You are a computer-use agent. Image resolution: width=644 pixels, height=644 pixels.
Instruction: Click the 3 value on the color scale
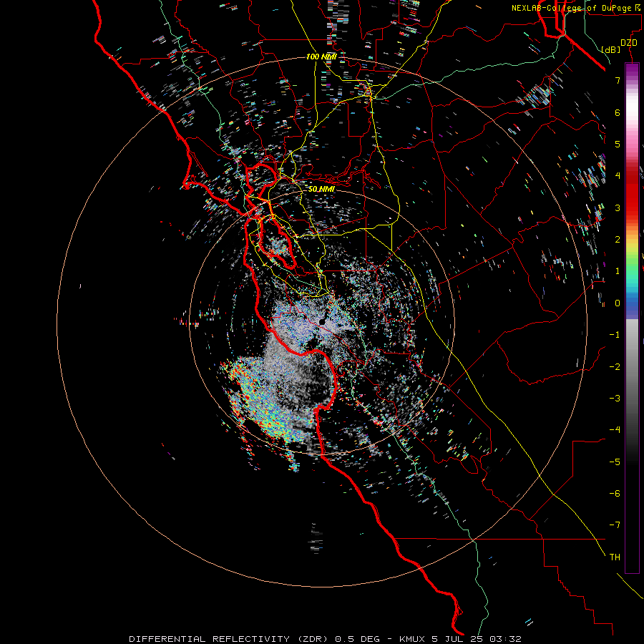[618, 208]
